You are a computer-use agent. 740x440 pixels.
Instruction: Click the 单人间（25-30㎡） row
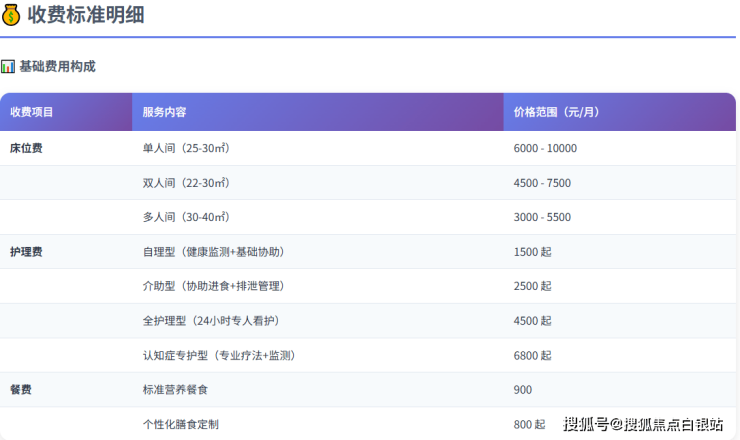(186, 148)
